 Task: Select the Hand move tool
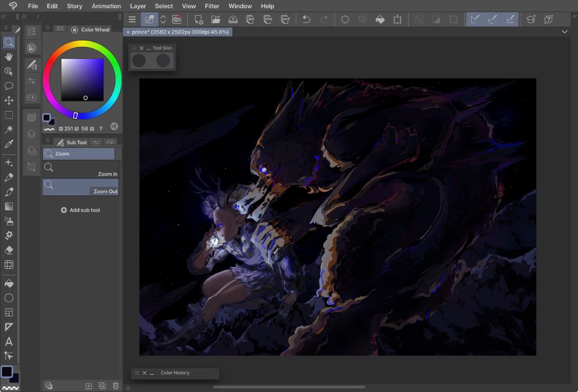coord(9,57)
